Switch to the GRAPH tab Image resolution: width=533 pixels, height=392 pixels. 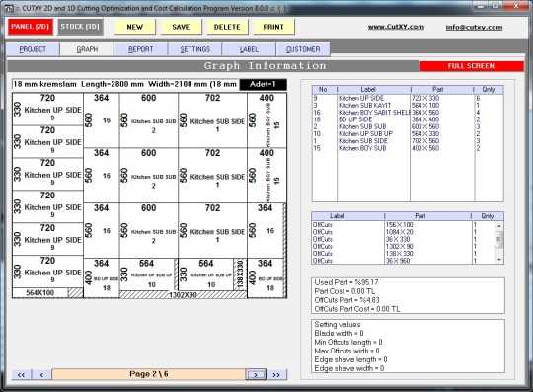pos(87,49)
